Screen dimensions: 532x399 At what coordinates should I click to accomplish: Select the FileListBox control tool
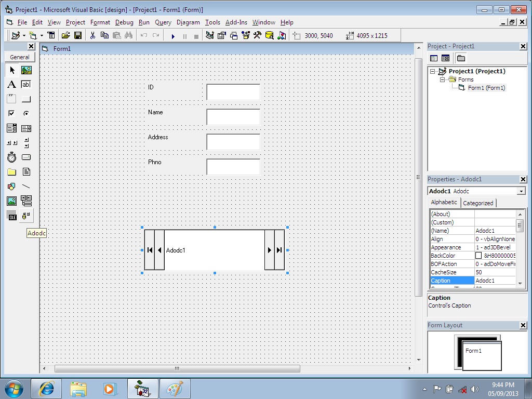[x=26, y=171]
